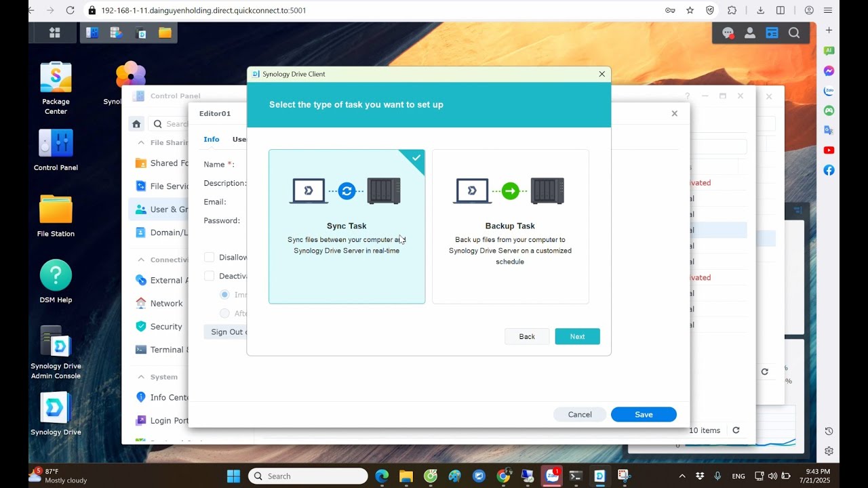
Task: Click the Windows taskbar Search box
Action: [308, 476]
